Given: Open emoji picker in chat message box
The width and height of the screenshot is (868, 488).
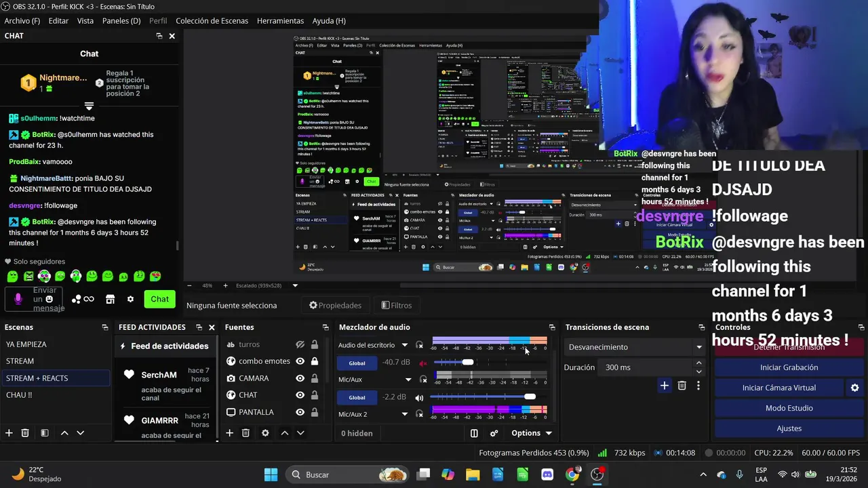Looking at the screenshot, I should coord(49,299).
